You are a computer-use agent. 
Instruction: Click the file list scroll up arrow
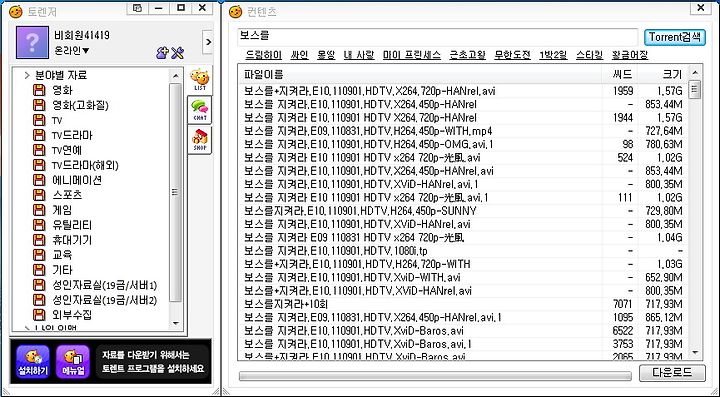coord(695,73)
